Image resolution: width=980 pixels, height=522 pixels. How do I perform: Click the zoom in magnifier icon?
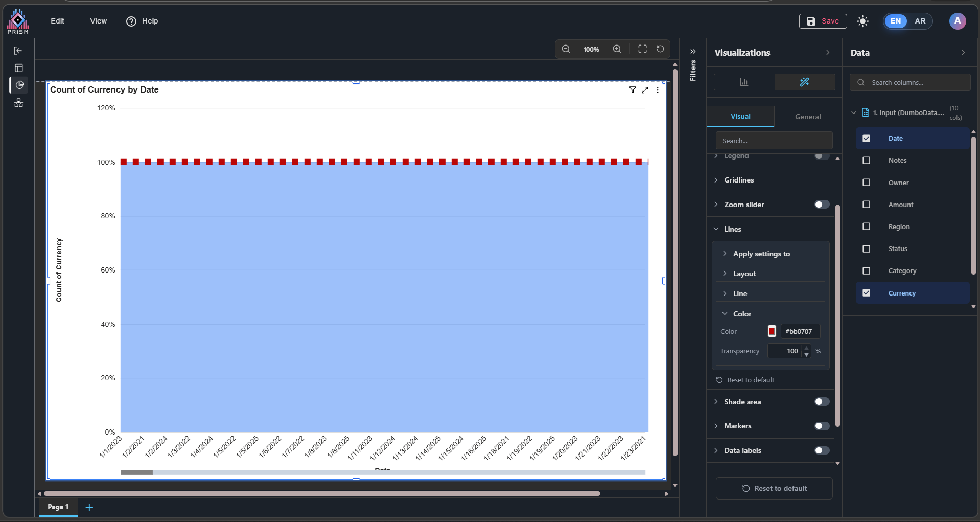click(x=617, y=49)
